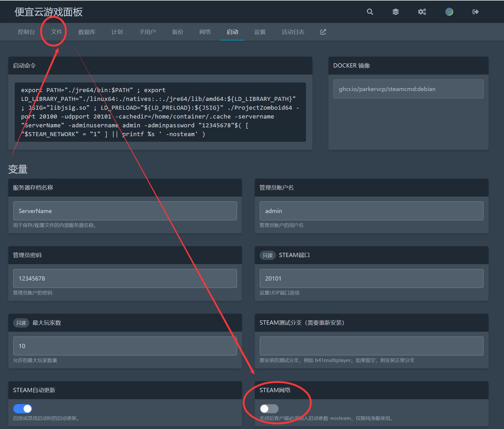The height and width of the screenshot is (429, 504).
Task: Click the user avatar icon
Action: (x=449, y=12)
